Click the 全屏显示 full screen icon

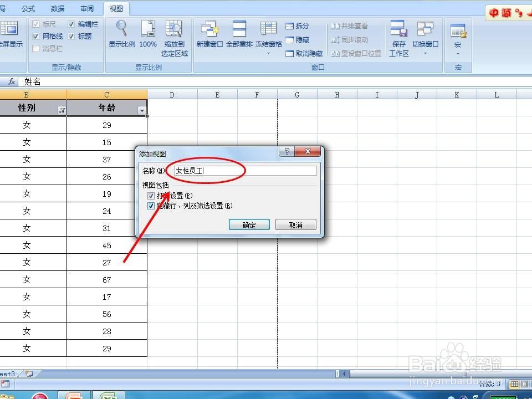[10, 34]
